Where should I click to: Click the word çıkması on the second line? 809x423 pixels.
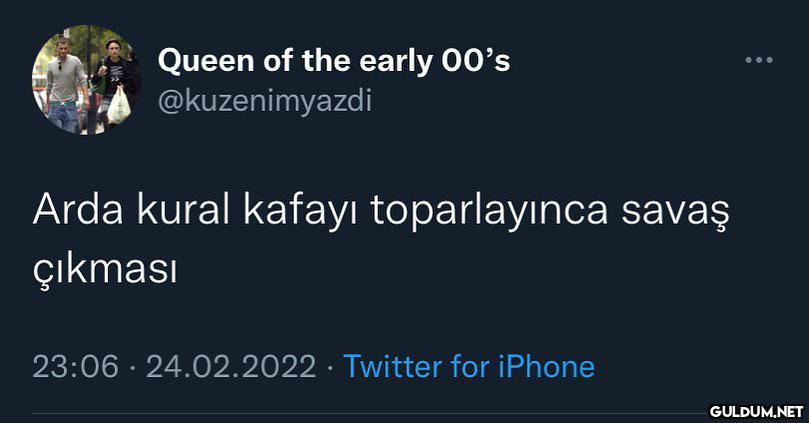[x=105, y=267]
